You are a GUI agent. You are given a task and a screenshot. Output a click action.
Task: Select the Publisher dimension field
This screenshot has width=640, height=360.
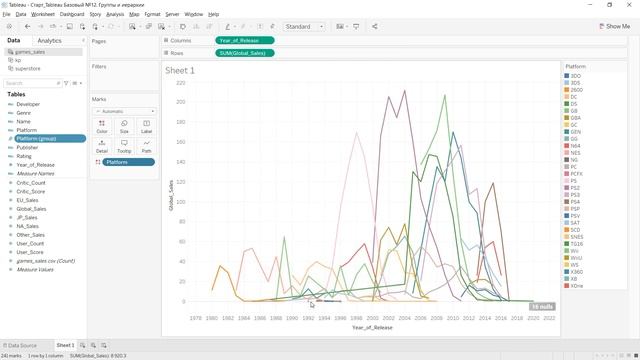[27, 147]
